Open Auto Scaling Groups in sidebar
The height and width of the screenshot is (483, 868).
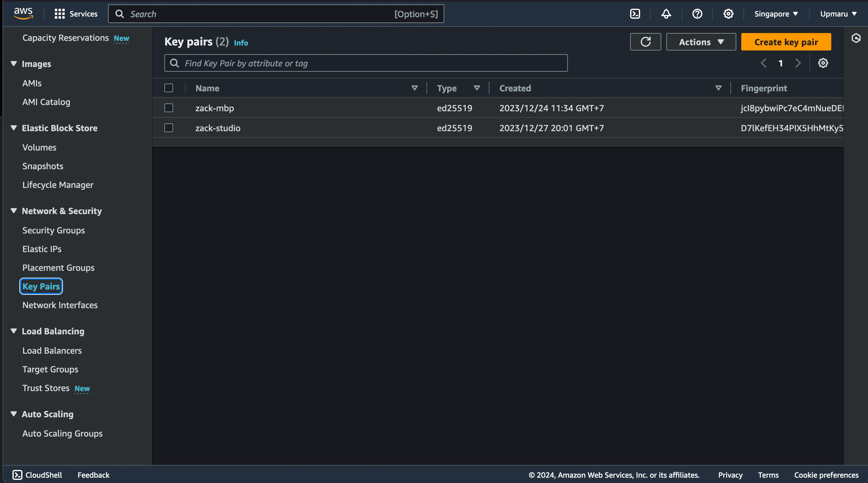click(62, 433)
